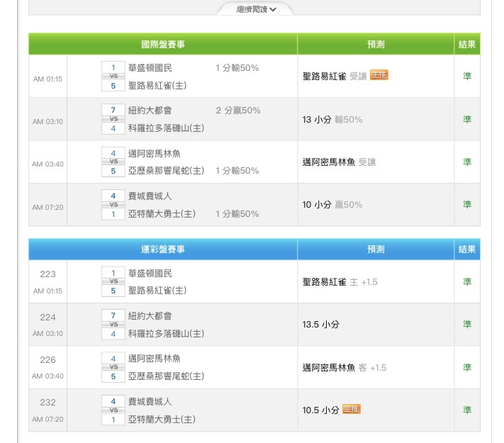Screen dimensions: 504x443
Task: Click AM 03:10 time in international table
Action: point(47,121)
